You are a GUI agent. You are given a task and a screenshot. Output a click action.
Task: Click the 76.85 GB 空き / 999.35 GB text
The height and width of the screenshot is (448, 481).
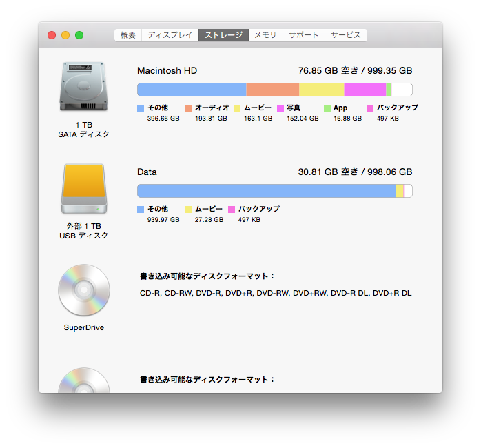click(x=355, y=70)
